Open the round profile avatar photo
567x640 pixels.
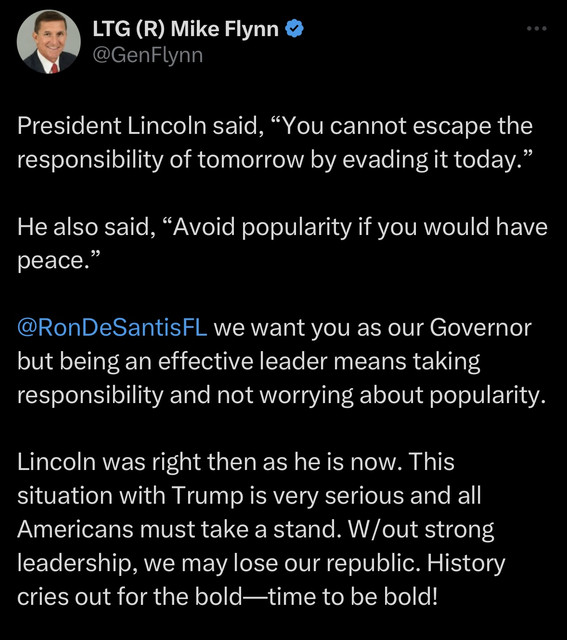click(x=49, y=42)
